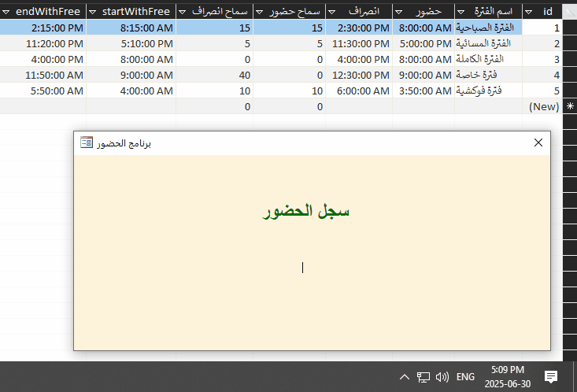Select the اسم الفترة column header
The height and width of the screenshot is (392, 577).
[489, 12]
